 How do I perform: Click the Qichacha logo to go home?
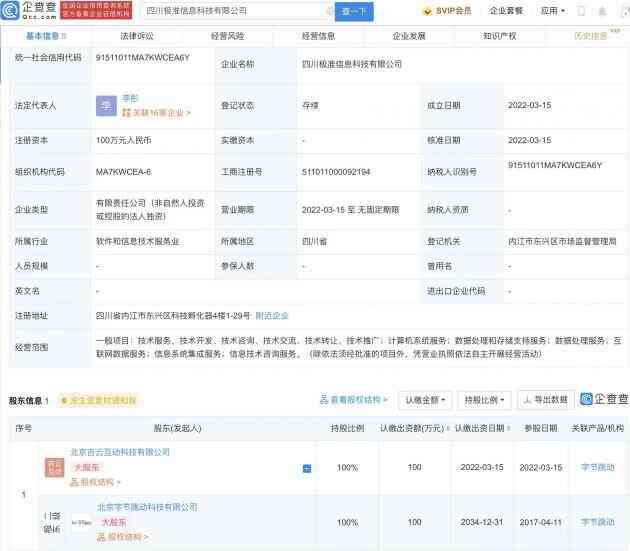tap(29, 10)
